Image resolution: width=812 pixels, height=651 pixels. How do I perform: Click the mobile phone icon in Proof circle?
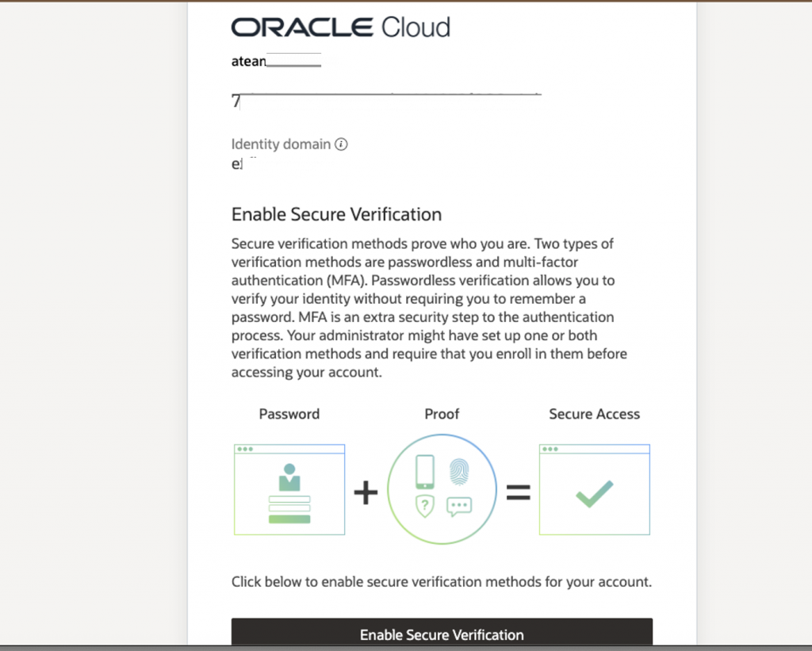tap(425, 472)
